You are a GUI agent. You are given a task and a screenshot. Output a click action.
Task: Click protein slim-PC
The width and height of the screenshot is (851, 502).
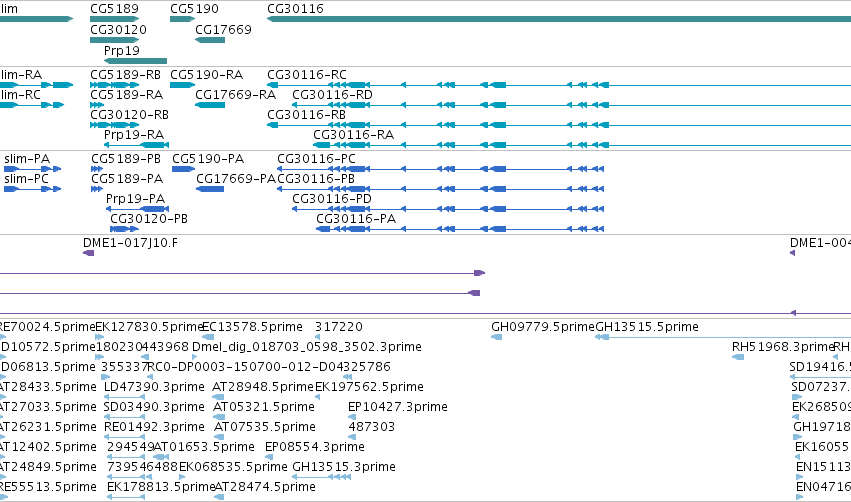pos(27,179)
